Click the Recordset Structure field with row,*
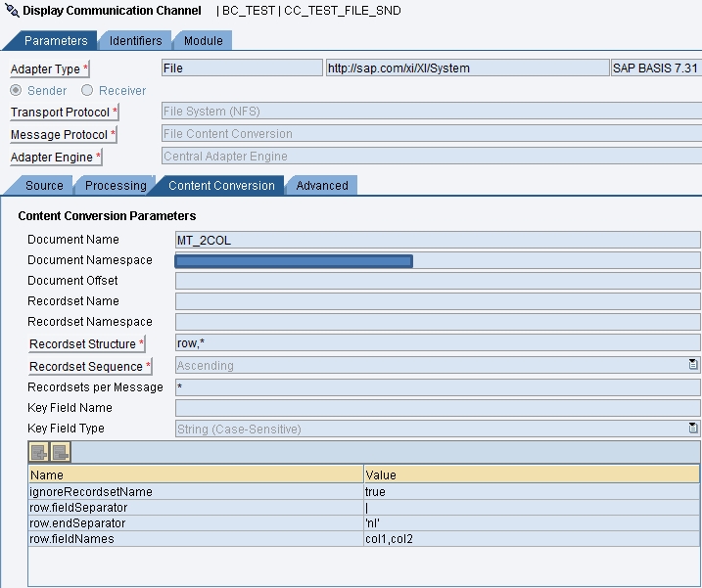Viewport: 702px width, 588px height. coord(438,342)
